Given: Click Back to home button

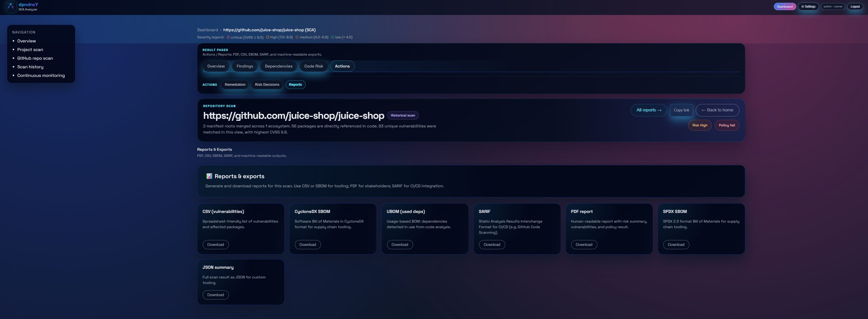Looking at the screenshot, I should (x=717, y=110).
